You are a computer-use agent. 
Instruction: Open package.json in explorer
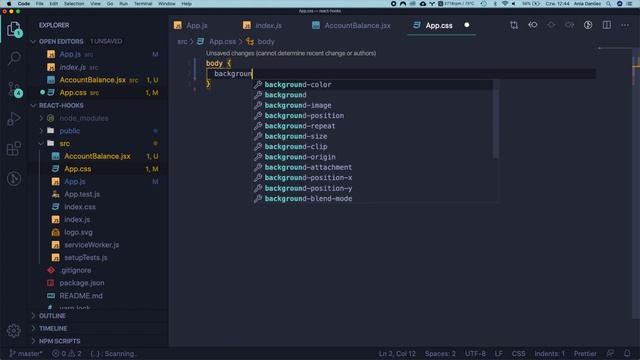pyautogui.click(x=82, y=283)
